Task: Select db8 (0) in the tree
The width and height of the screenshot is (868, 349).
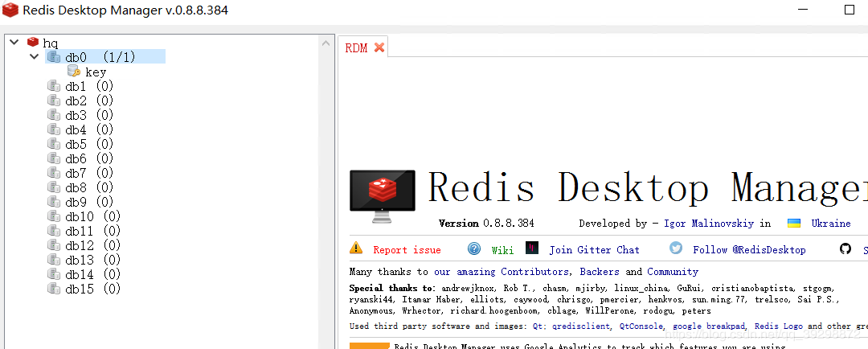Action: 89,187
